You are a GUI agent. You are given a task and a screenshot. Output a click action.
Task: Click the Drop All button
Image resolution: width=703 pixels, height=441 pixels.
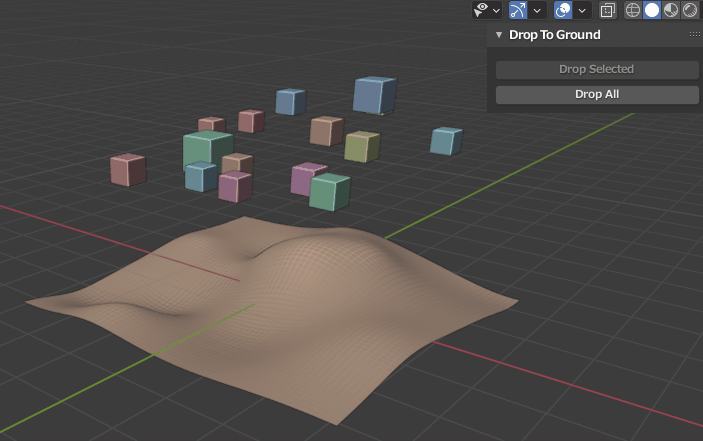[597, 95]
